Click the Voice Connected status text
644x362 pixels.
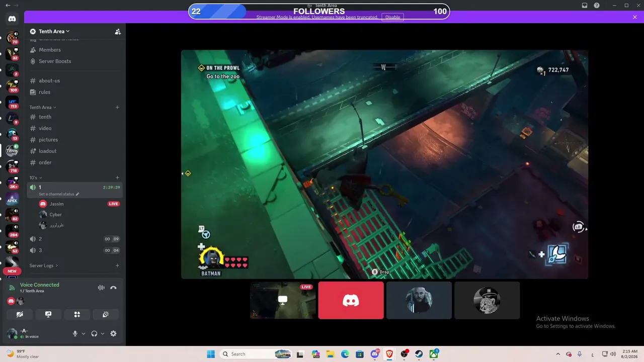pyautogui.click(x=40, y=285)
